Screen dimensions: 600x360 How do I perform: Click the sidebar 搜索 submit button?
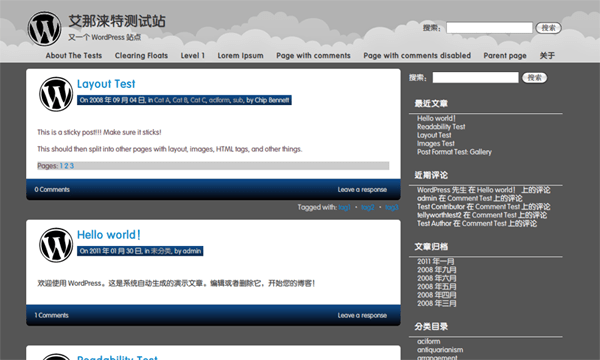535,78
